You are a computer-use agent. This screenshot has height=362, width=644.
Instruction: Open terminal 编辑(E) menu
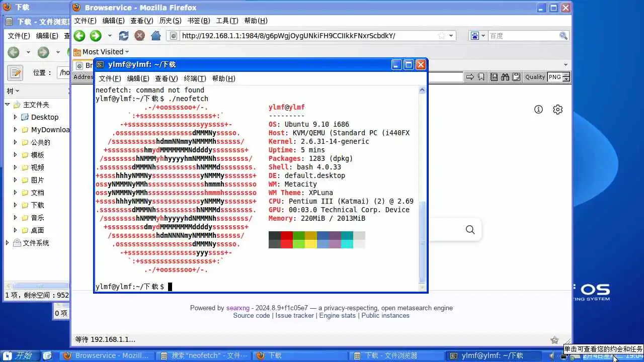tap(138, 78)
